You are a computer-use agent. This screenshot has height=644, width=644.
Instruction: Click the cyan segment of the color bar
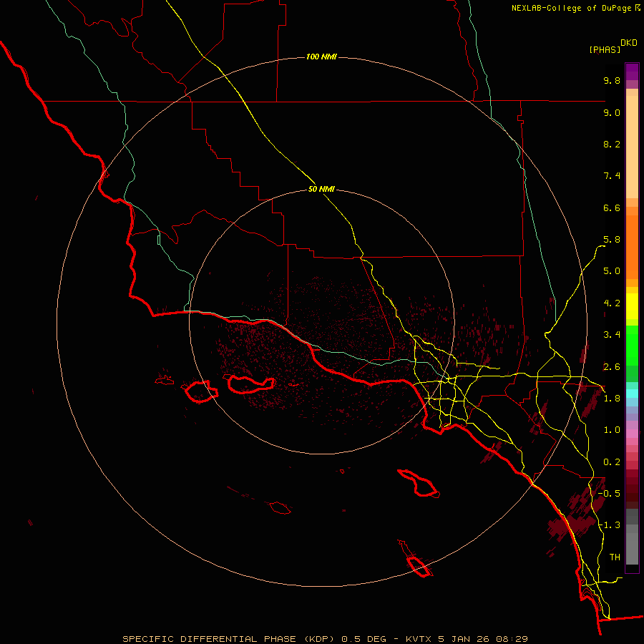click(x=632, y=393)
